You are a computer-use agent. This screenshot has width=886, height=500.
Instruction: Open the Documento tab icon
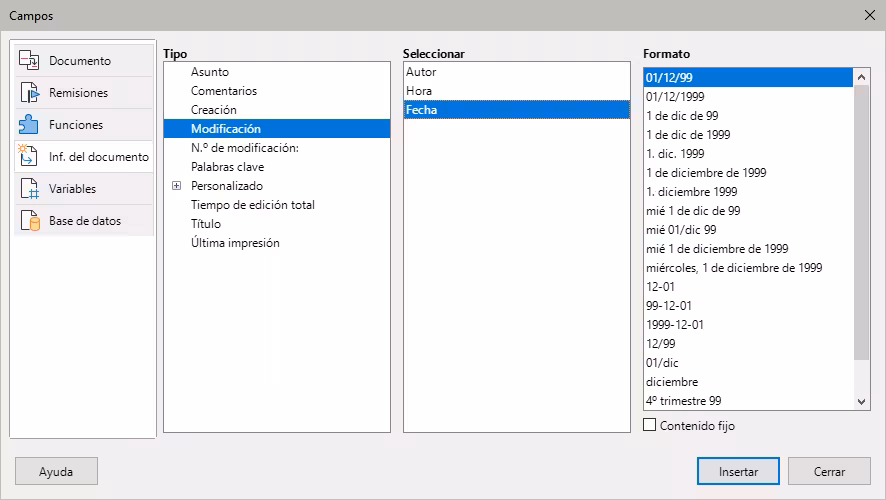coord(29,61)
